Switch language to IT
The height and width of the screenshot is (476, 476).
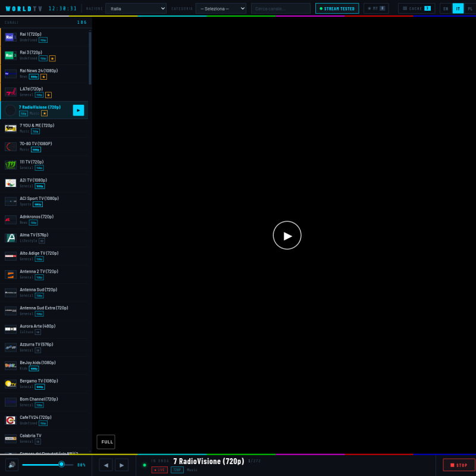[x=458, y=8]
